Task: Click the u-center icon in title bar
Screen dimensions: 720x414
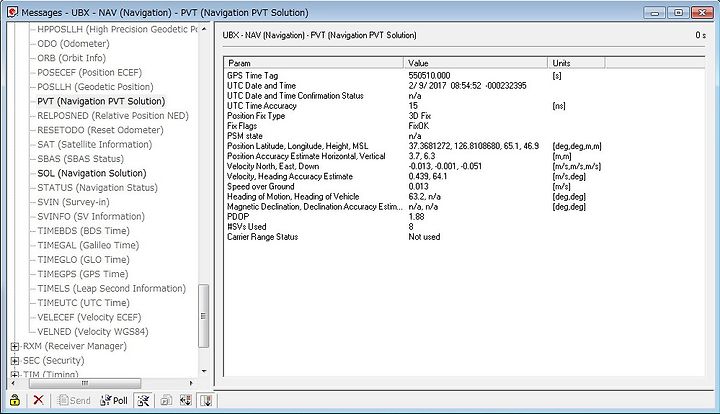Action: point(12,12)
